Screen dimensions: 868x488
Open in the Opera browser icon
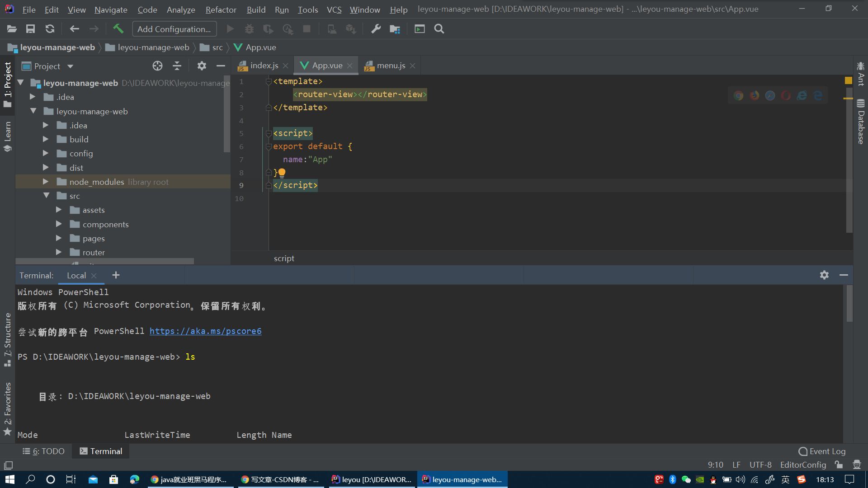click(786, 95)
